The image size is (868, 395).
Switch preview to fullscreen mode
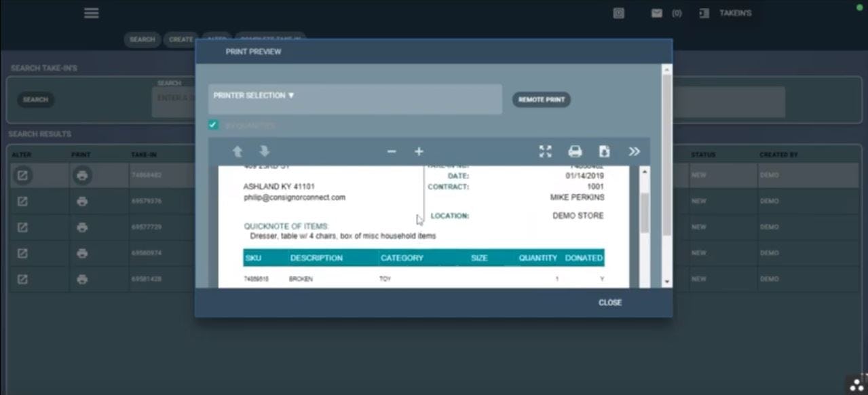pos(545,151)
